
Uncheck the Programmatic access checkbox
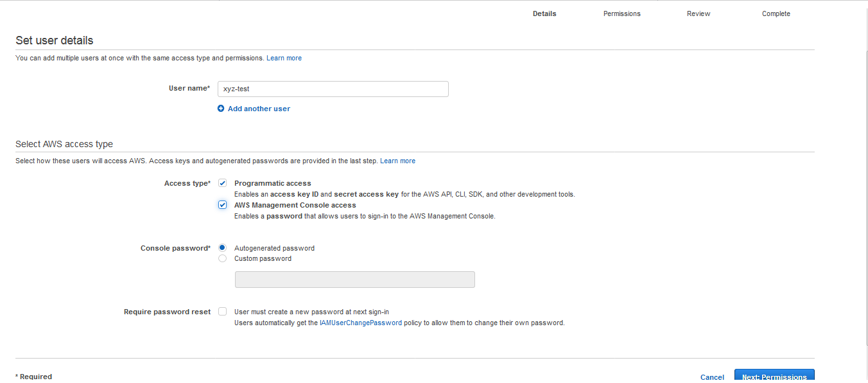coord(222,183)
